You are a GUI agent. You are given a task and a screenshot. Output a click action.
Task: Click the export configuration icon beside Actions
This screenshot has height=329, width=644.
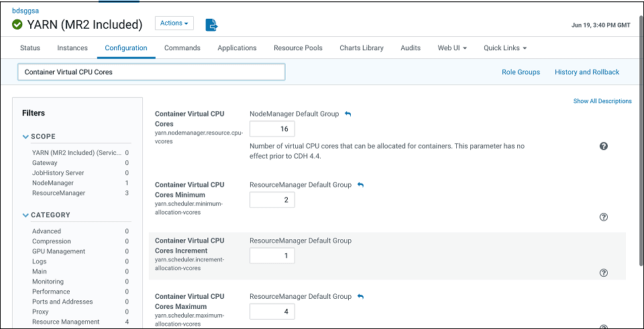[212, 25]
